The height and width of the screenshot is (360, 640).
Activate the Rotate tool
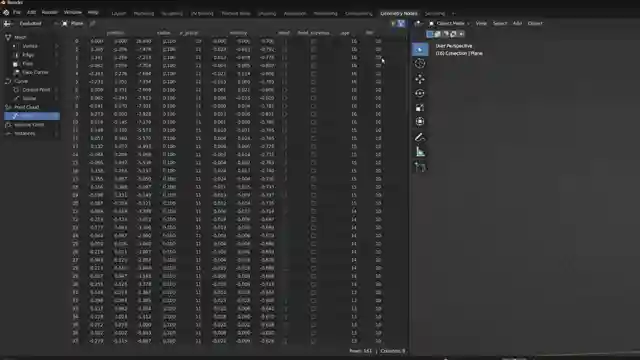pyautogui.click(x=420, y=93)
